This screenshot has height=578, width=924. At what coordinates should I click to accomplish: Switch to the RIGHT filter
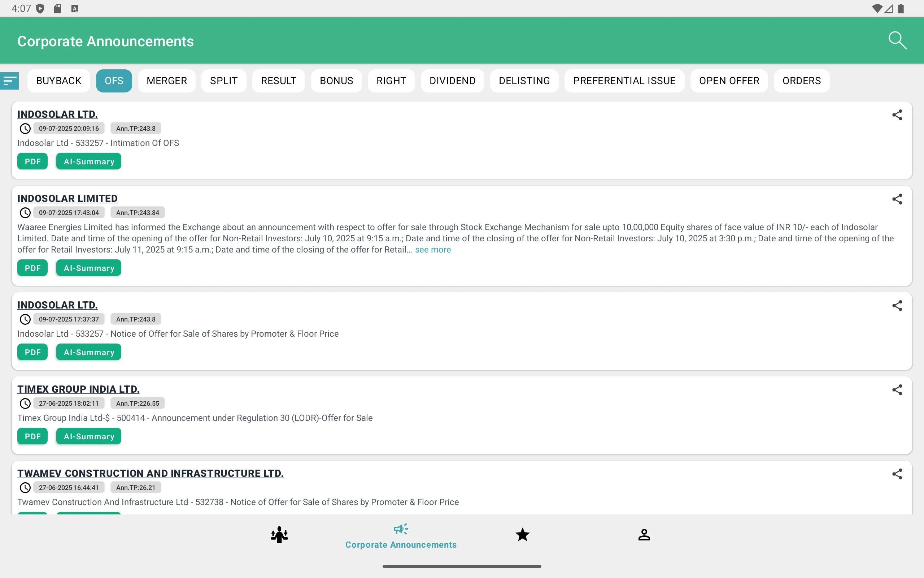(x=391, y=81)
